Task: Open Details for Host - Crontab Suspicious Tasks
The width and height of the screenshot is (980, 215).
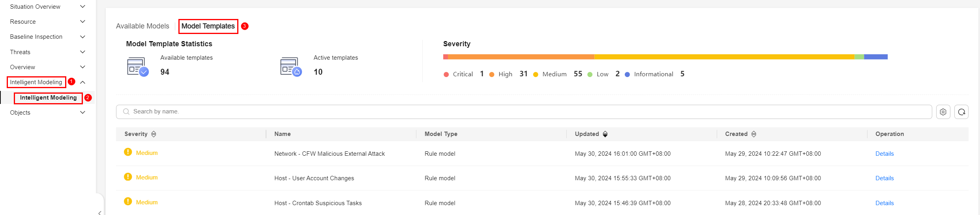Action: pyautogui.click(x=884, y=203)
